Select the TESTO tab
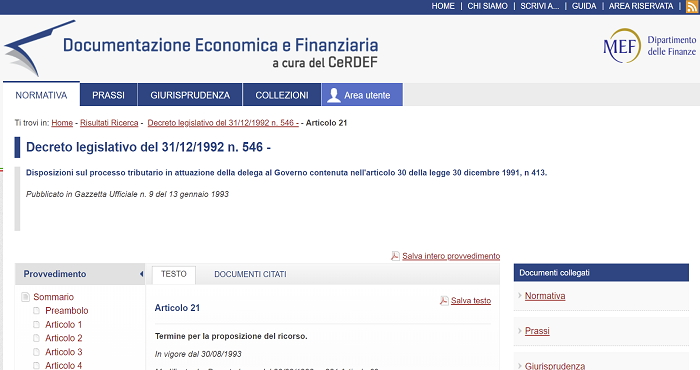Screen dimensions: 700x370 pyautogui.click(x=174, y=274)
